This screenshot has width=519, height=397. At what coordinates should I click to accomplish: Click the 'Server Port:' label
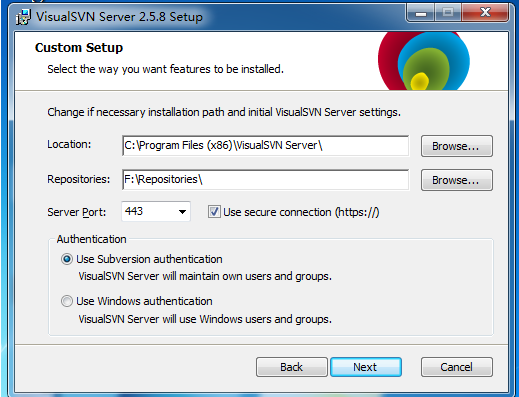point(77,212)
